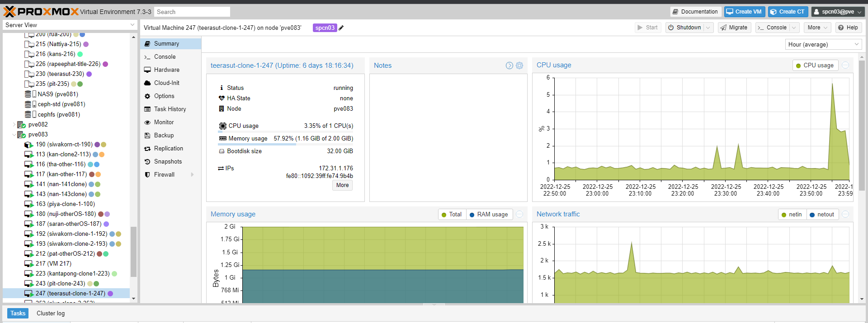868x323 pixels.
Task: Toggle the RAM usage legend series
Action: [489, 215]
